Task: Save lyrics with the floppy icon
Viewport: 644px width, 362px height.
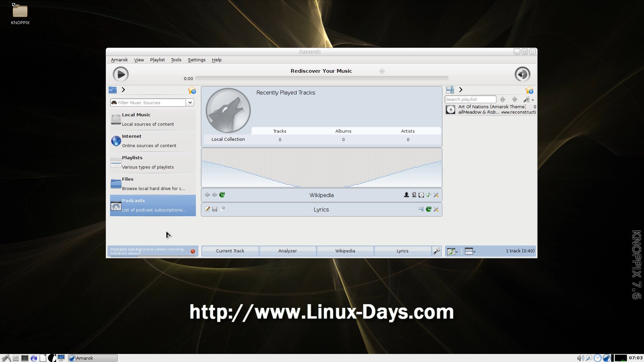Action: pyautogui.click(x=215, y=209)
